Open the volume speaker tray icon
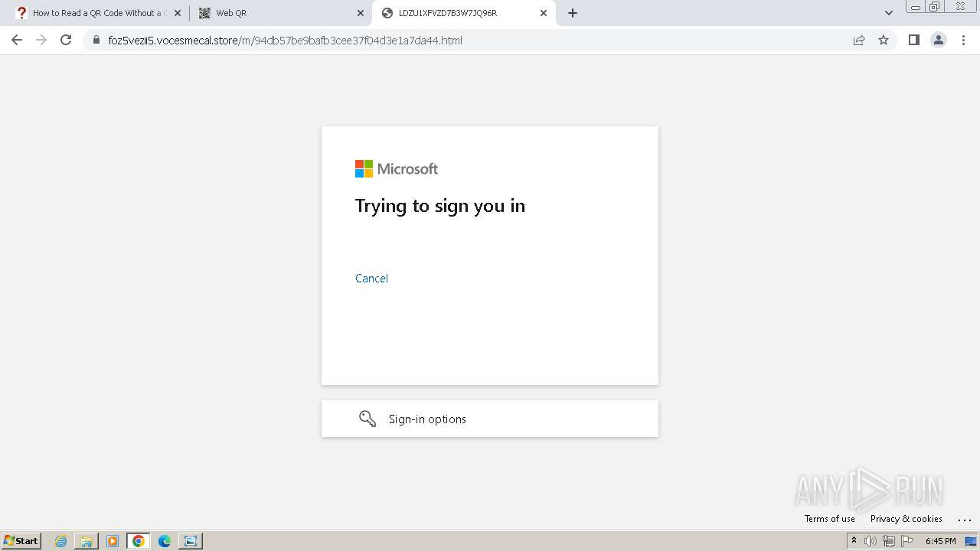The height and width of the screenshot is (551, 980). [871, 541]
